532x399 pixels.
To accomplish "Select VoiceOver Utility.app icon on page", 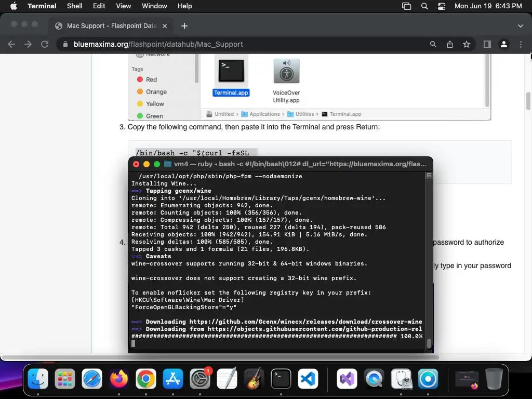I will 286,71.
